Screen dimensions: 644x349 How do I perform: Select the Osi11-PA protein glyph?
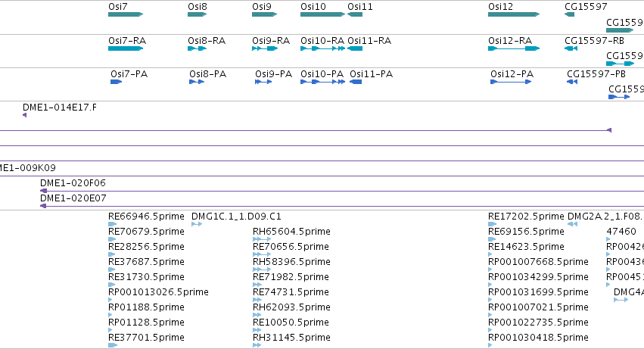356,82
